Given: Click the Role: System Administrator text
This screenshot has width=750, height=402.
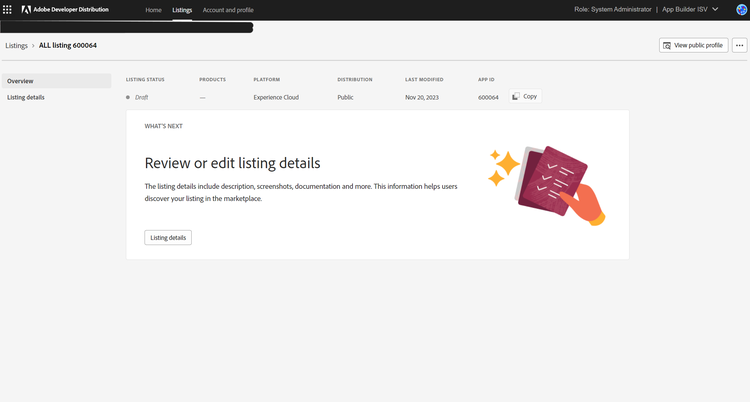Looking at the screenshot, I should [613, 9].
